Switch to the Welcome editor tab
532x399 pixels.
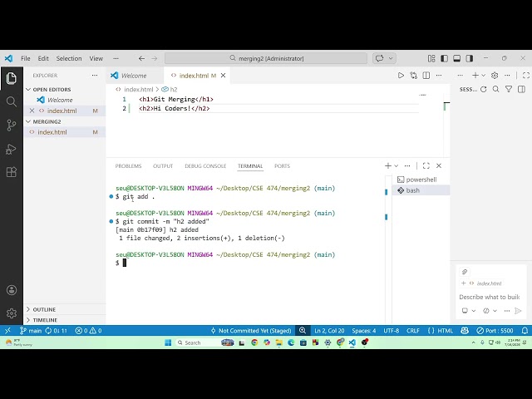click(x=135, y=76)
